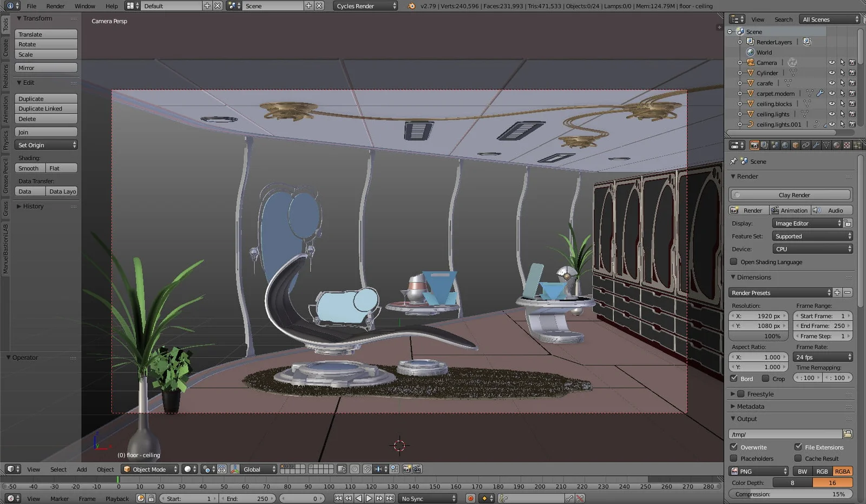
Task: Enable magnet snapping in the 3D view header
Action: point(368,469)
